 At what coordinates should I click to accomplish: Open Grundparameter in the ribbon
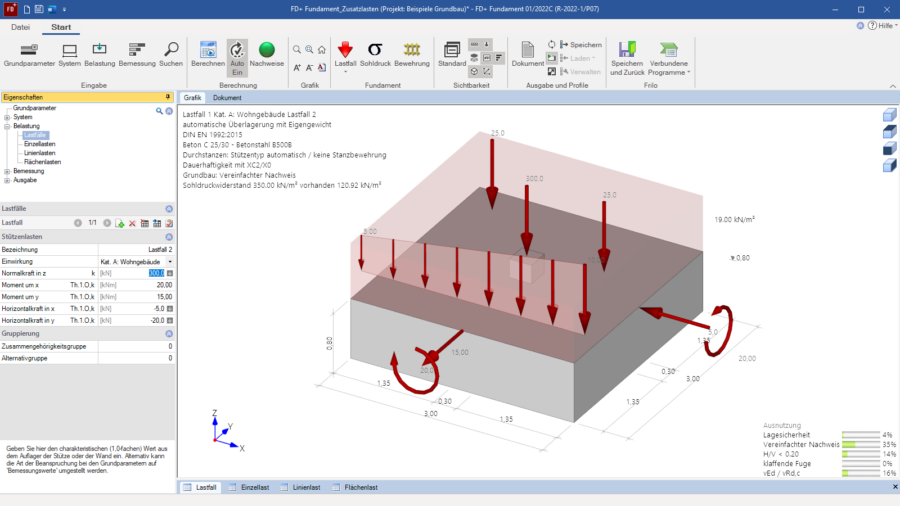pos(29,54)
